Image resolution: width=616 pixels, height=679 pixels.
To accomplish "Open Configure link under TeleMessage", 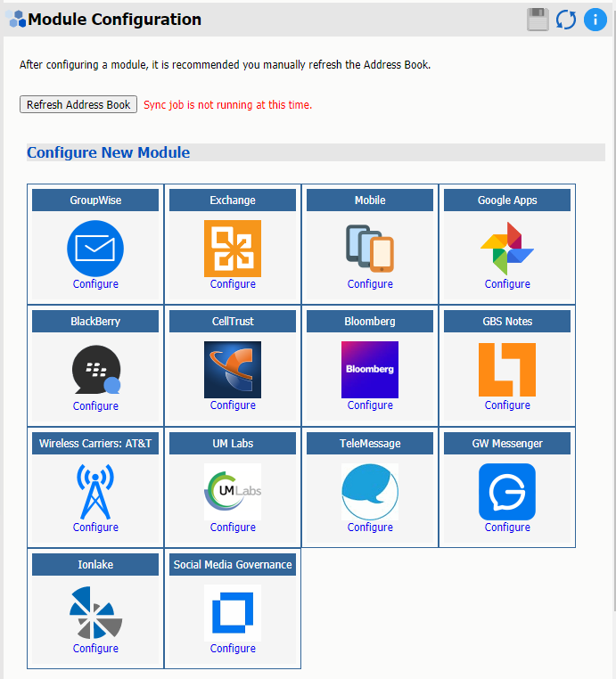I will (370, 528).
